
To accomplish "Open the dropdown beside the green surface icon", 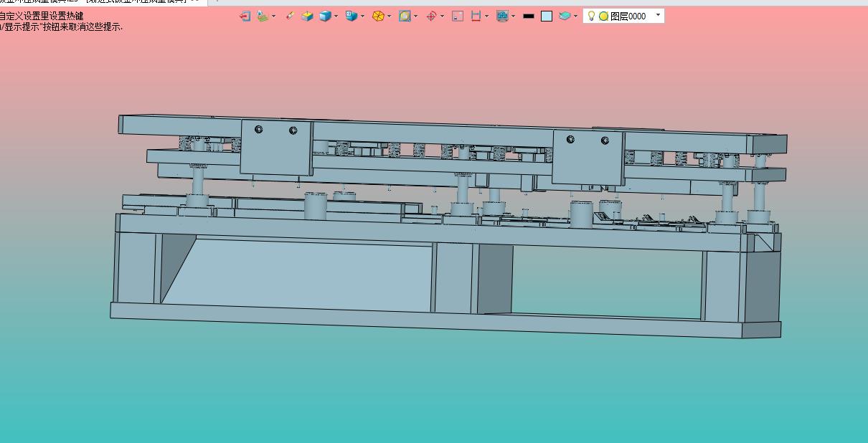I will pos(273,16).
